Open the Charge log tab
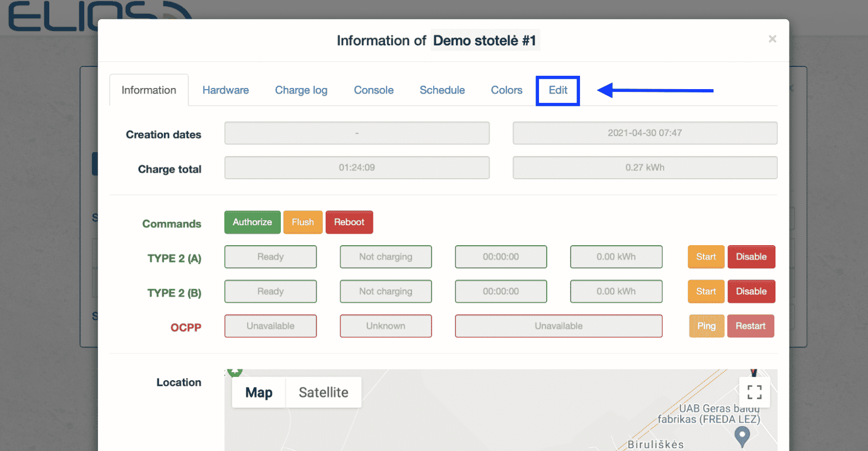The height and width of the screenshot is (451, 868). pyautogui.click(x=301, y=90)
